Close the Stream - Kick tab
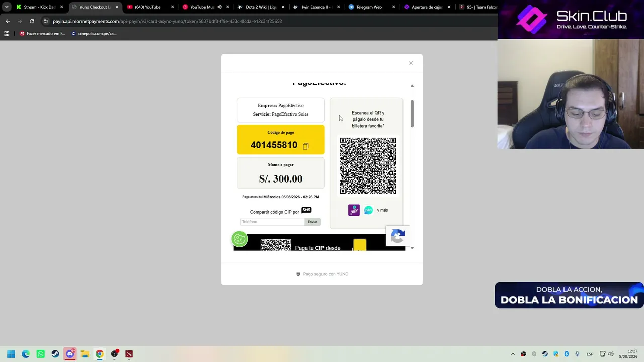This screenshot has width=644, height=362. (x=62, y=7)
